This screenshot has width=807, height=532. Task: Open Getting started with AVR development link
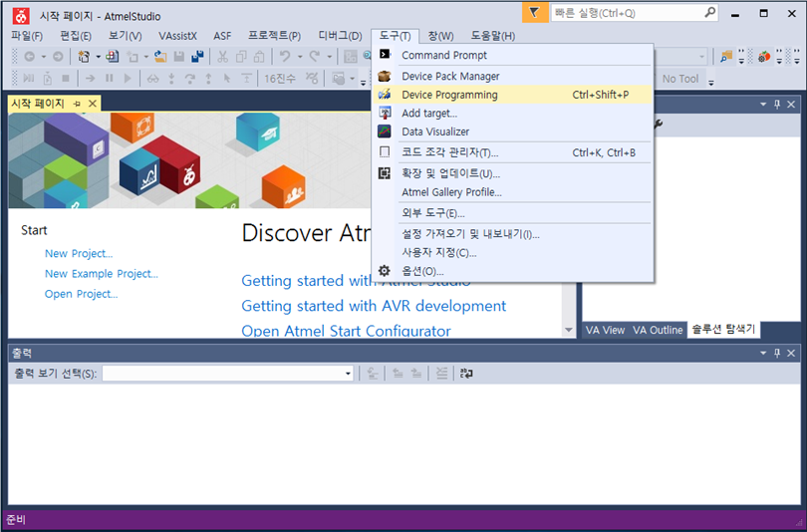pos(374,306)
